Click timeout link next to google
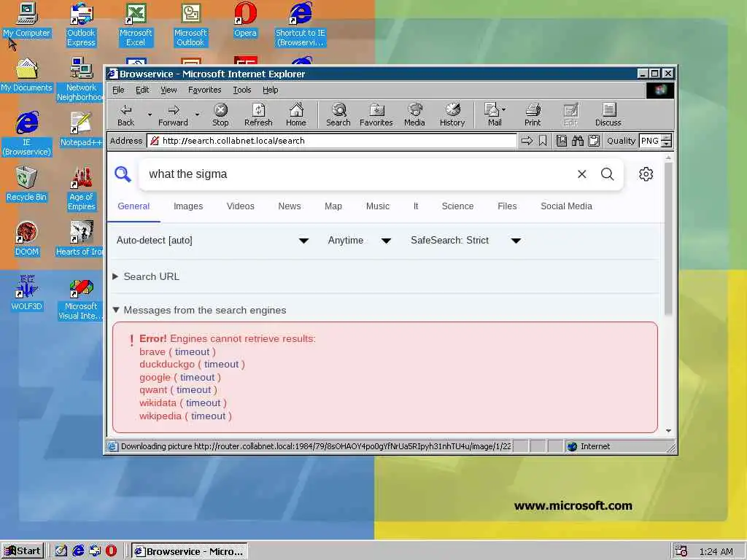This screenshot has width=747, height=560. coord(197,378)
